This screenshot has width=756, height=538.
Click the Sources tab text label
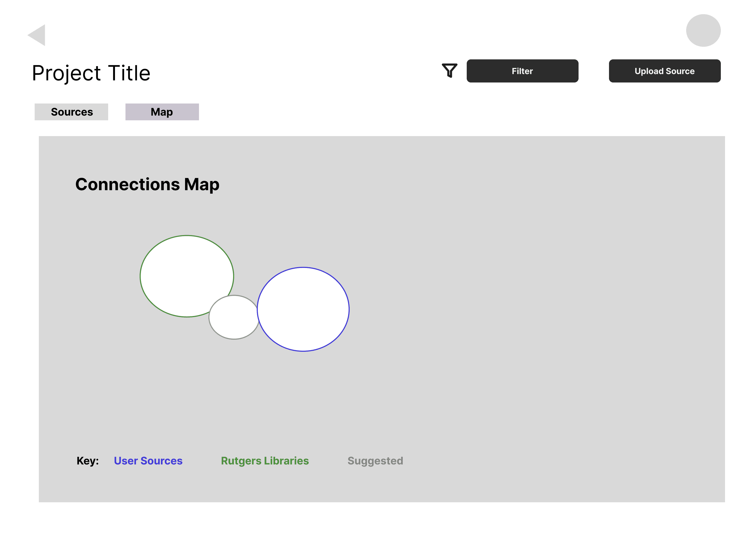(72, 112)
